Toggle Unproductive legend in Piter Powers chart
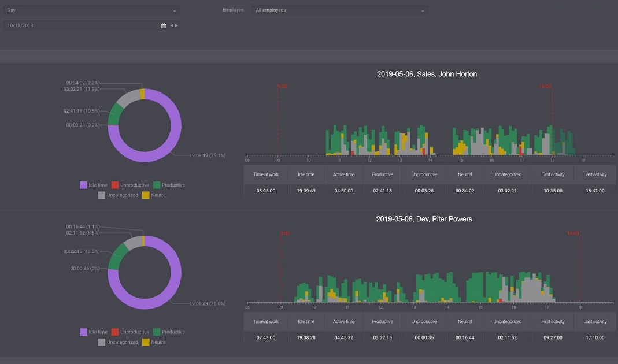Screen dimensions: 618x364 click(x=130, y=332)
